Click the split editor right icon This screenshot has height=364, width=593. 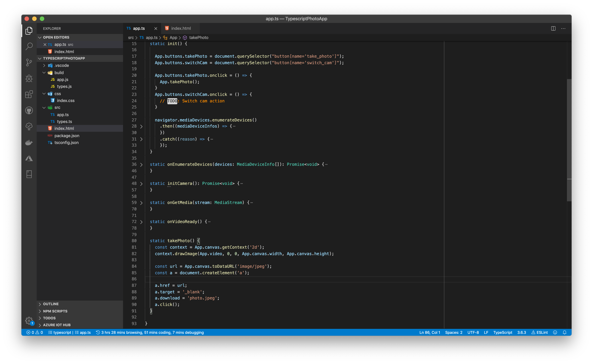[553, 28]
